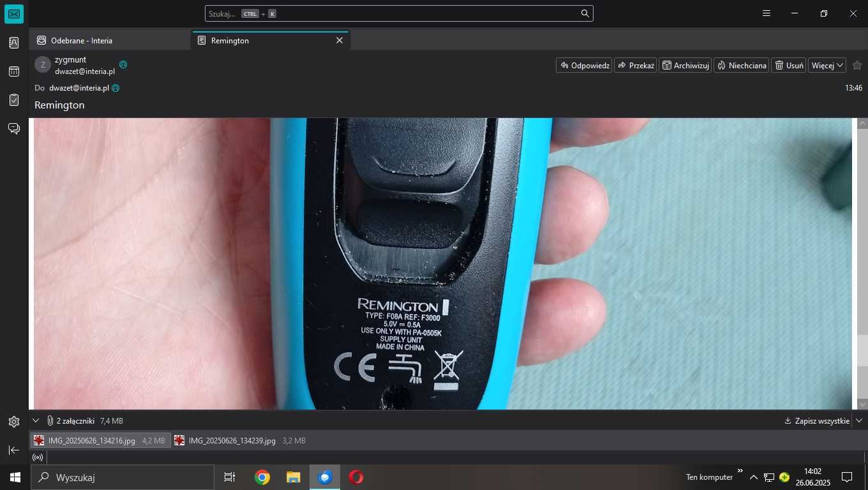Screen dimensions: 868x490
Task: Open attachment IMG_20250626_134216.jpg
Action: (100, 440)
